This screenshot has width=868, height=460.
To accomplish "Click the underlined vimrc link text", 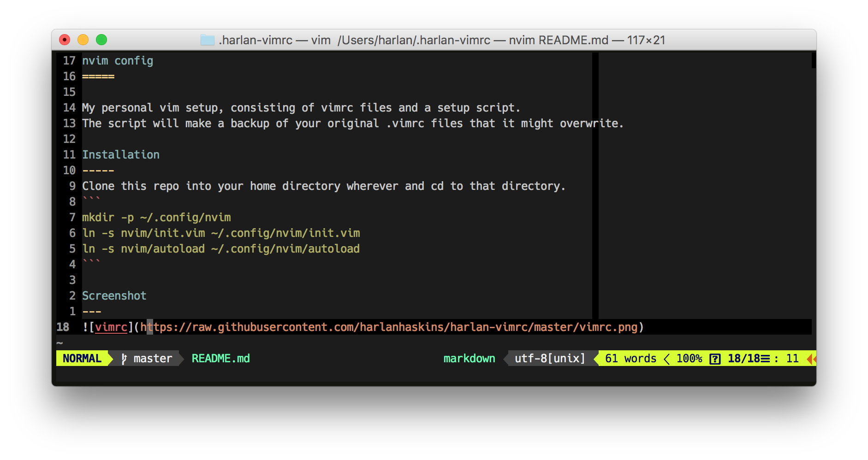I will tap(111, 327).
